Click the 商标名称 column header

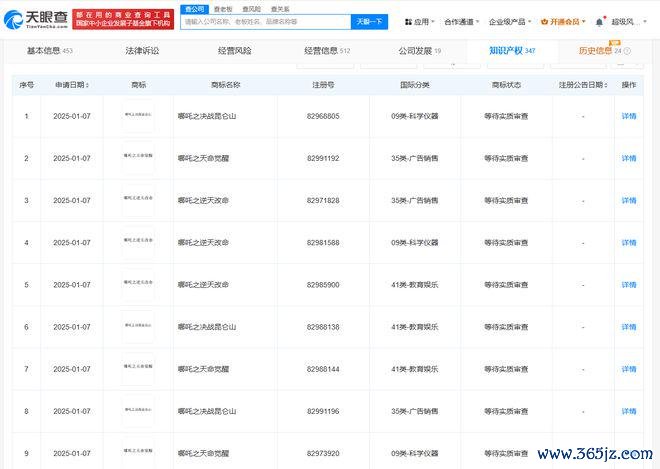coord(225,85)
